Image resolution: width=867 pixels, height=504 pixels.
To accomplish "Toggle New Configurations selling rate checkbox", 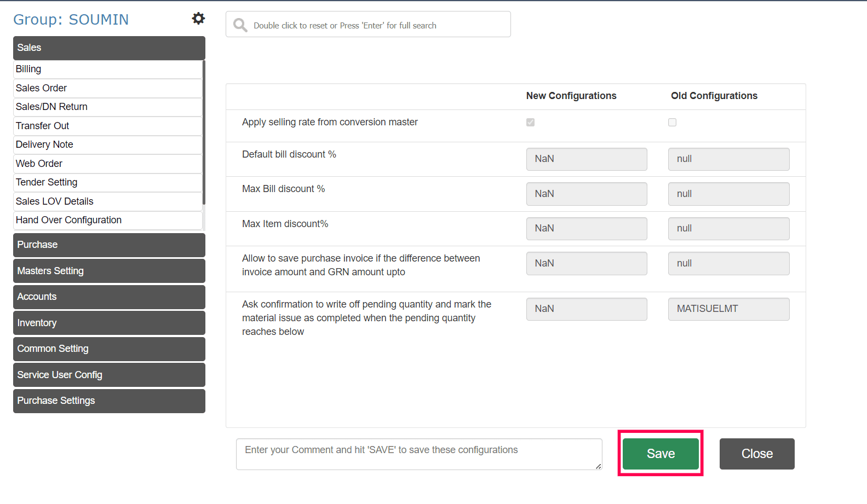I will coord(530,123).
